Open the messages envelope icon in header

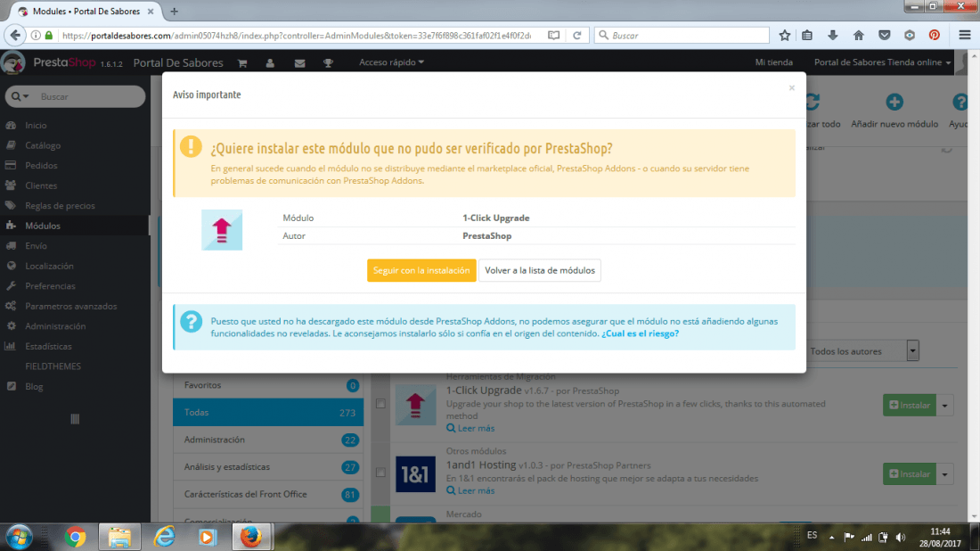click(299, 63)
